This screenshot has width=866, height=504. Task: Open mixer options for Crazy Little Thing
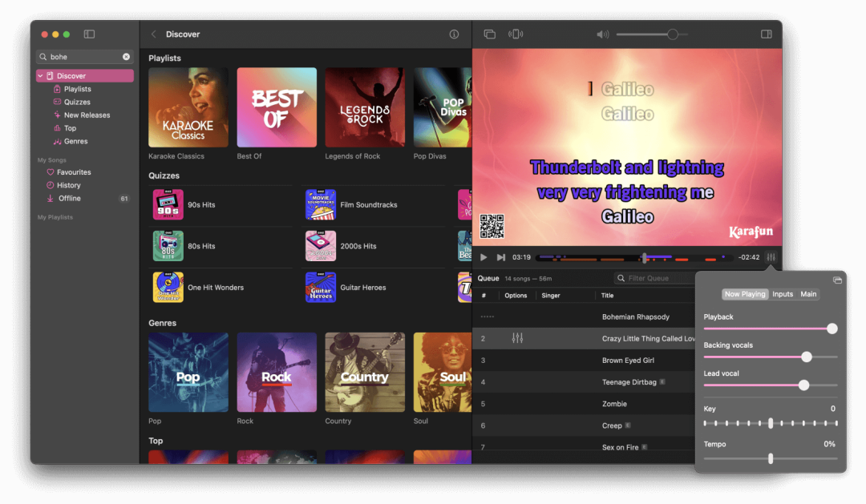click(x=517, y=339)
